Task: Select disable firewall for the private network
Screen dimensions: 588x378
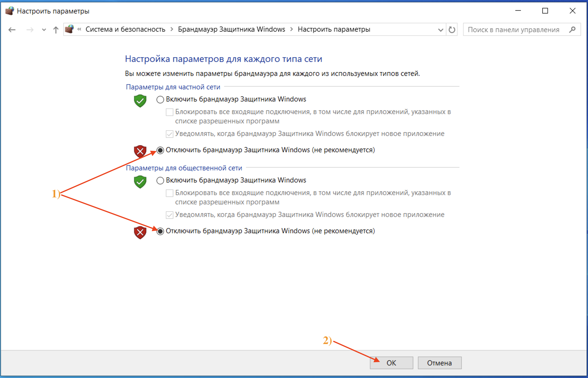Action: click(160, 150)
